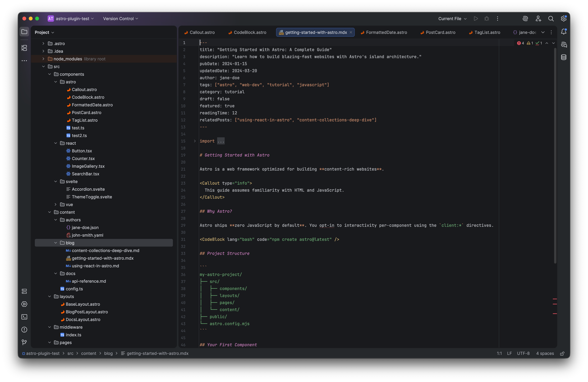
Task: Expand the node_modules folder
Action: tap(43, 59)
